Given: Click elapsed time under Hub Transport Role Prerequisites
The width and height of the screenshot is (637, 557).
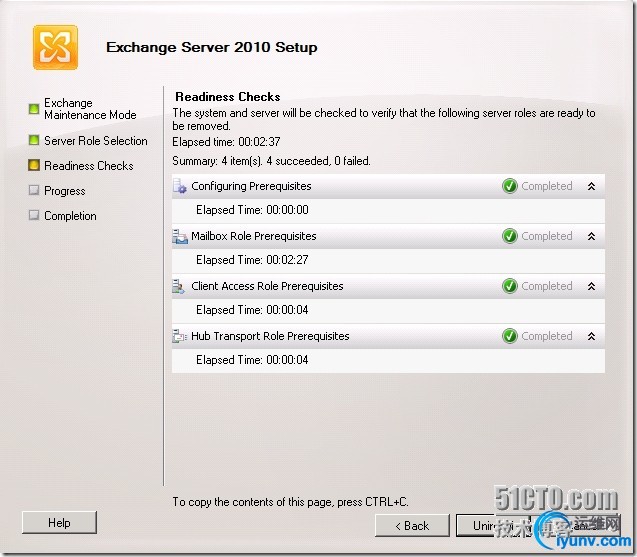Looking at the screenshot, I should click(x=252, y=360).
